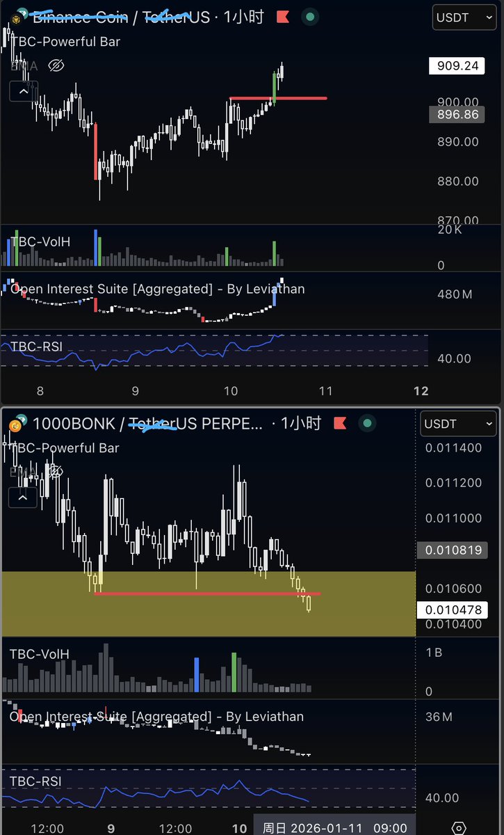The width and height of the screenshot is (504, 835).
Task: Click the 周日 2026-01-11 09:00 time label
Action: (334, 827)
